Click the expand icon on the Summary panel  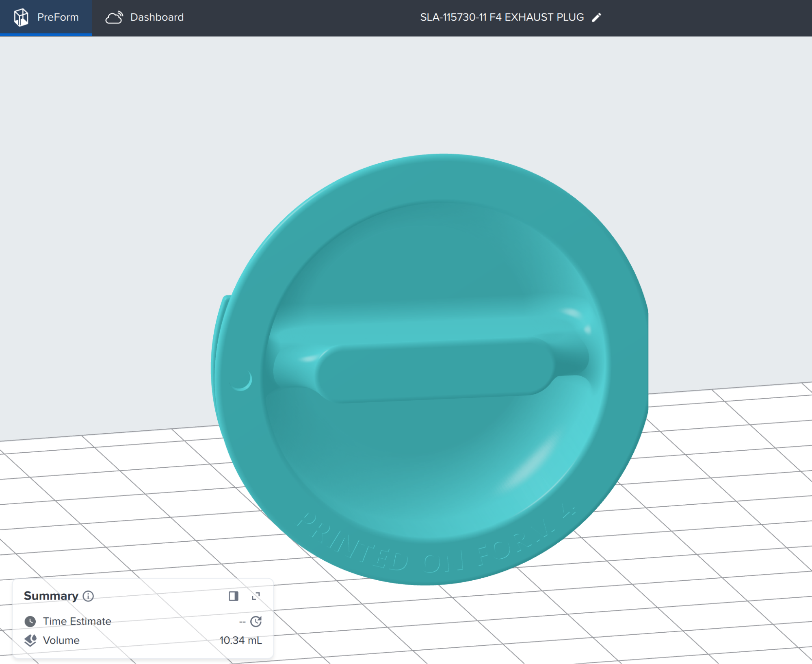[256, 596]
